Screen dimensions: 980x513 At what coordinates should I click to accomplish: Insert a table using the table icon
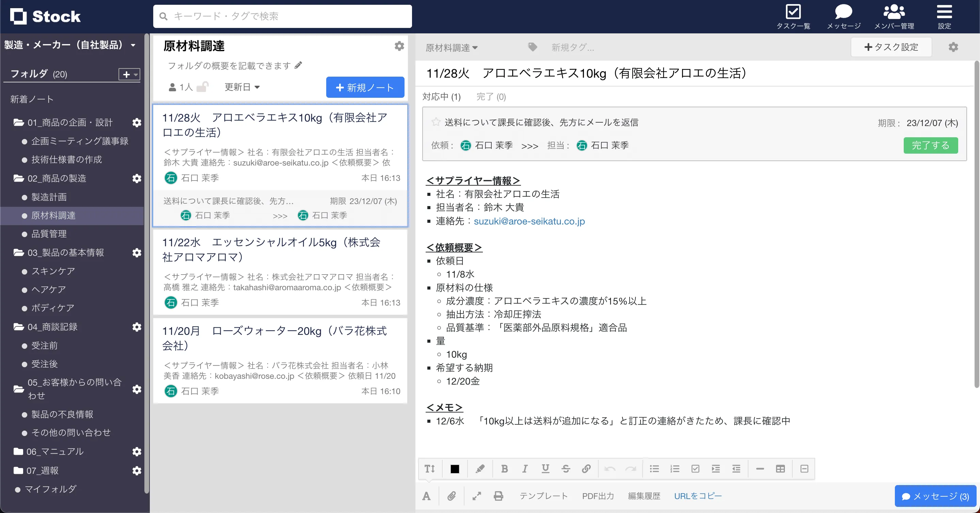(x=780, y=468)
